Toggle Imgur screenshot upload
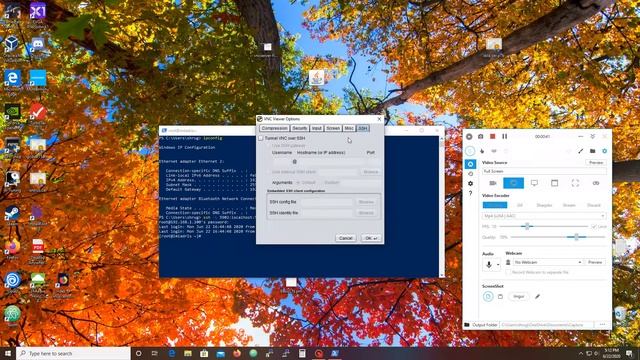This screenshot has height=360, width=640. 518,296
